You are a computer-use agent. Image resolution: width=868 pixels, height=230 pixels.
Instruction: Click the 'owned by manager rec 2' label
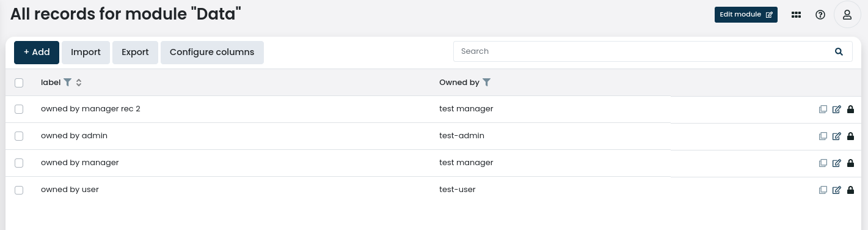90,109
